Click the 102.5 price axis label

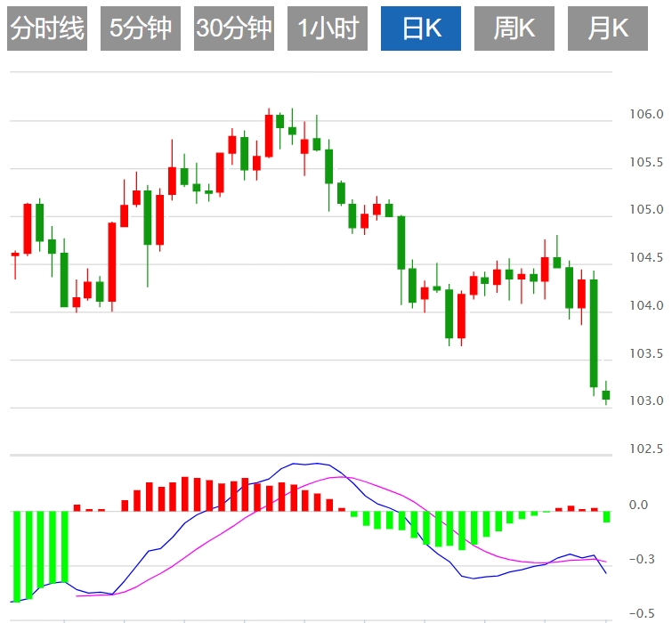click(645, 449)
